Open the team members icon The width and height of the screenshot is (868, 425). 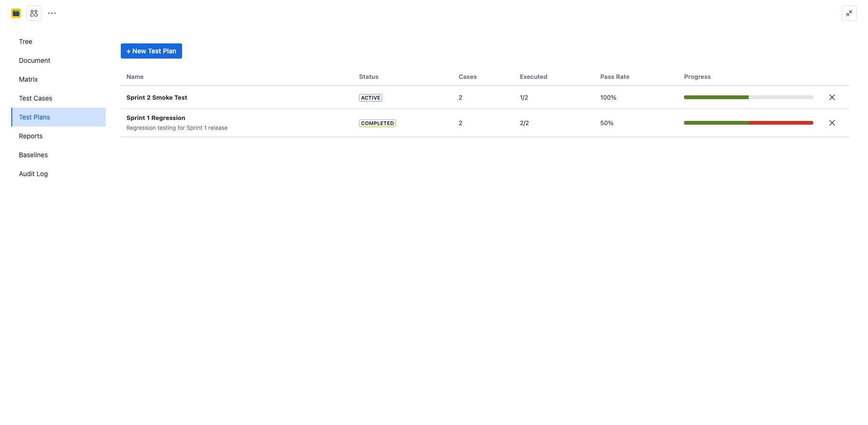[33, 13]
